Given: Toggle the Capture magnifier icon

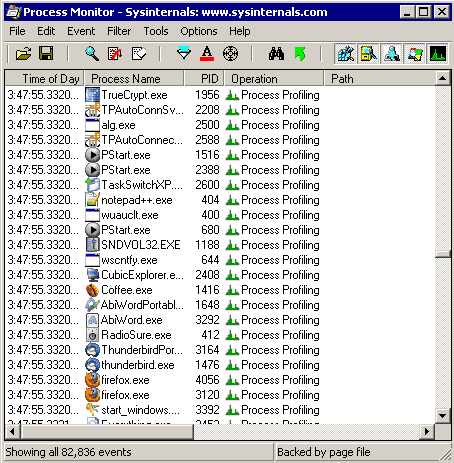Looking at the screenshot, I should [92, 54].
